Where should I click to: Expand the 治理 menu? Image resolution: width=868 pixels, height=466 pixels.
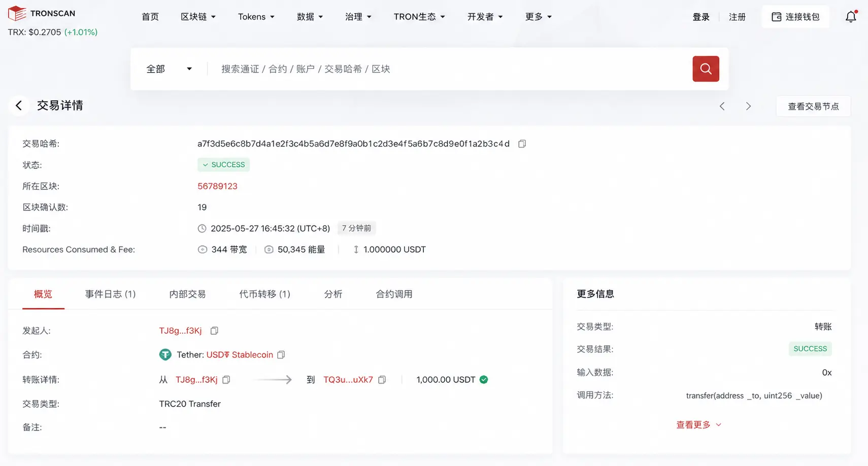pyautogui.click(x=358, y=17)
